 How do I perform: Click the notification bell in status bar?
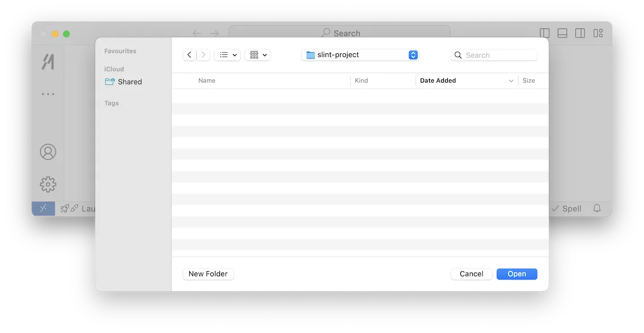597,208
